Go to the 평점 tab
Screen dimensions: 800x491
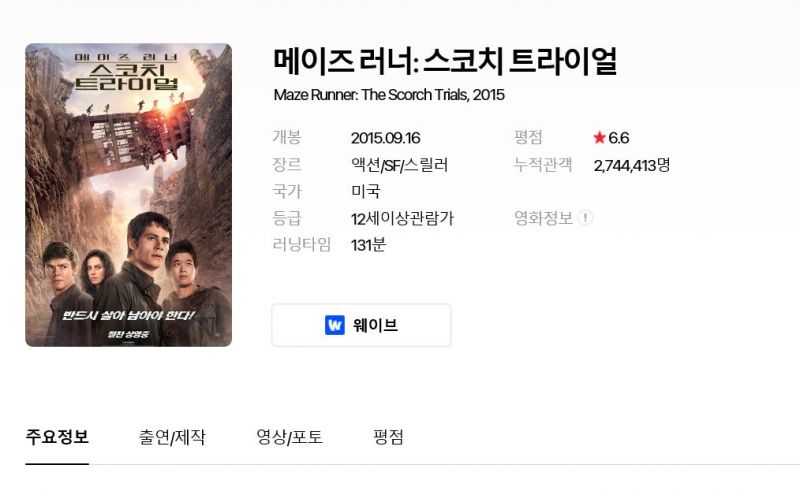coord(388,437)
